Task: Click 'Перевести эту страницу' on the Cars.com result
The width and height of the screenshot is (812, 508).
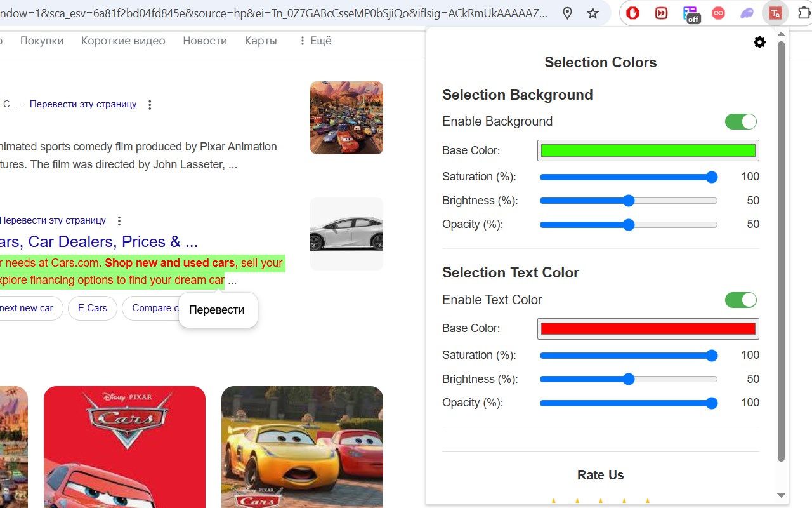Action: pos(53,220)
